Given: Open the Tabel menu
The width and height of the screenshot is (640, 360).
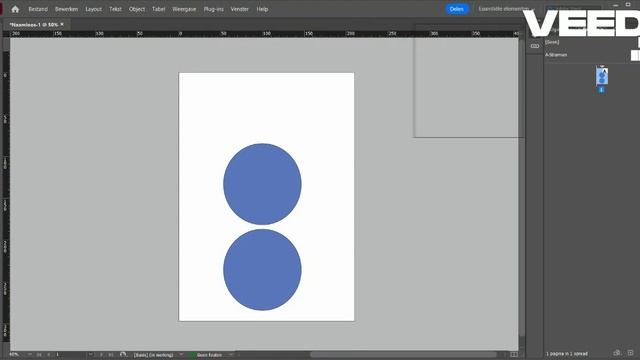Looking at the screenshot, I should pyautogui.click(x=158, y=9).
